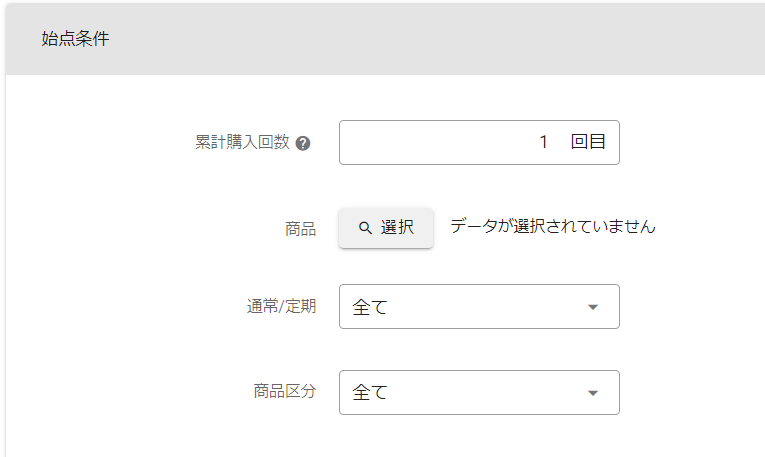Click the 選択 button label text
Screen dimensions: 765x457
(x=397, y=228)
